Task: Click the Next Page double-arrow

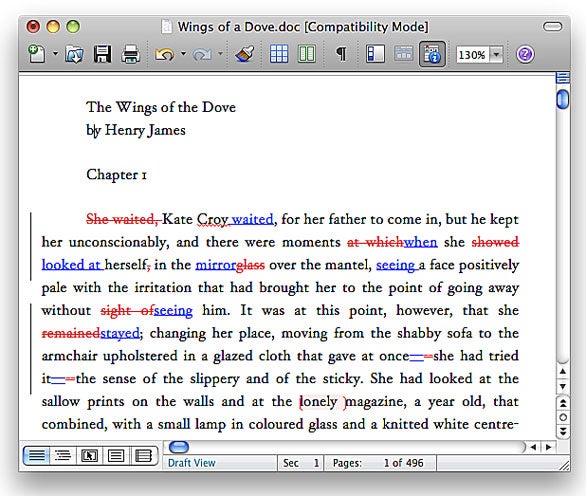Action: click(563, 431)
